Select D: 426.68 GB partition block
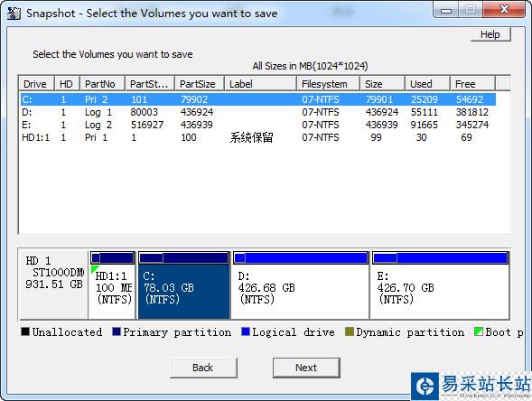532x401 pixels. (x=301, y=285)
